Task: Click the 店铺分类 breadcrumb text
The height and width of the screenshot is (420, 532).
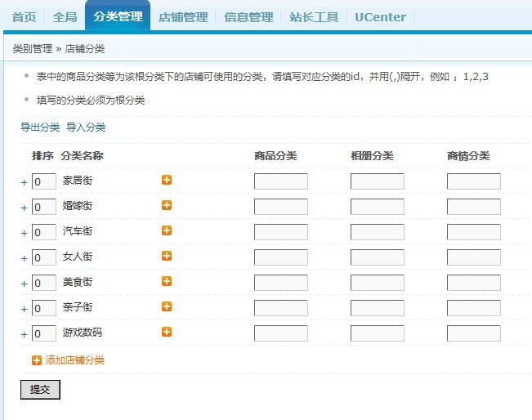Action: 85,49
